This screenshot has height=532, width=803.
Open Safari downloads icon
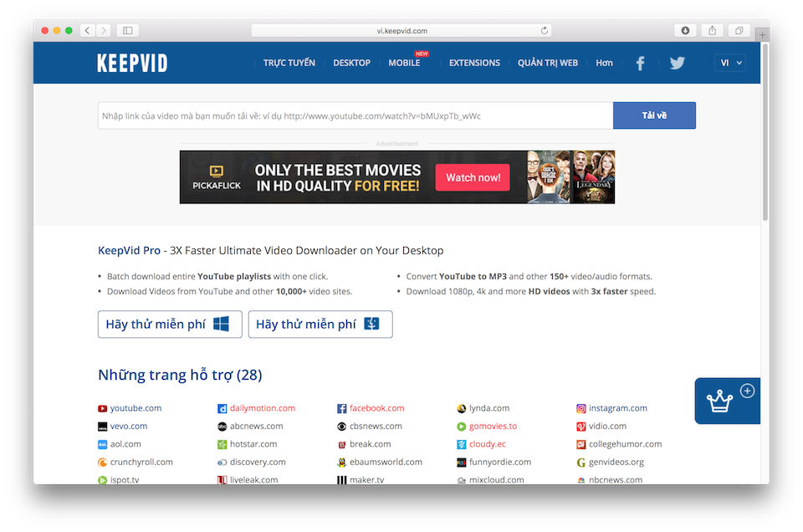(x=685, y=31)
